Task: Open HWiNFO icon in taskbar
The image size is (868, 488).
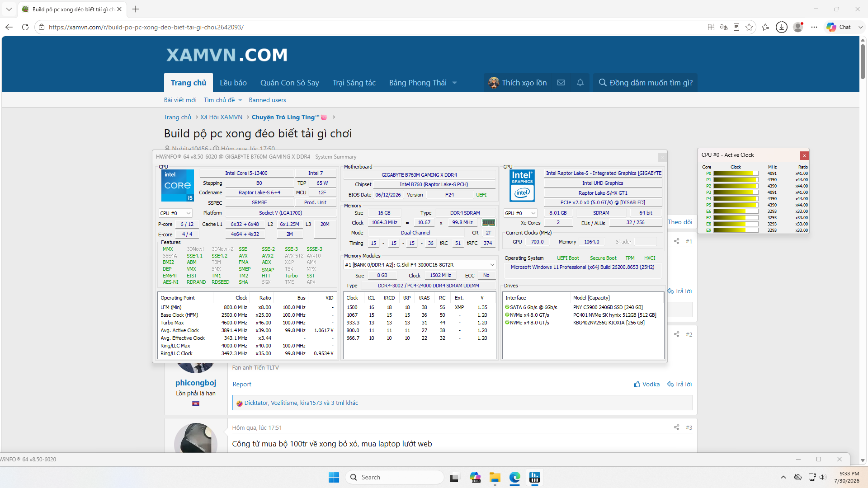Action: (535, 477)
